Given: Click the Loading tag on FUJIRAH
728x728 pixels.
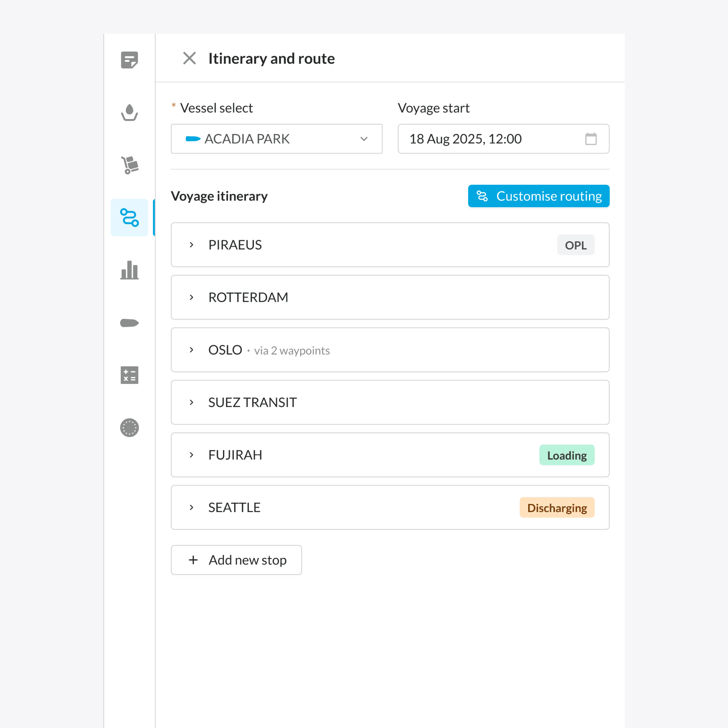Looking at the screenshot, I should [x=566, y=455].
